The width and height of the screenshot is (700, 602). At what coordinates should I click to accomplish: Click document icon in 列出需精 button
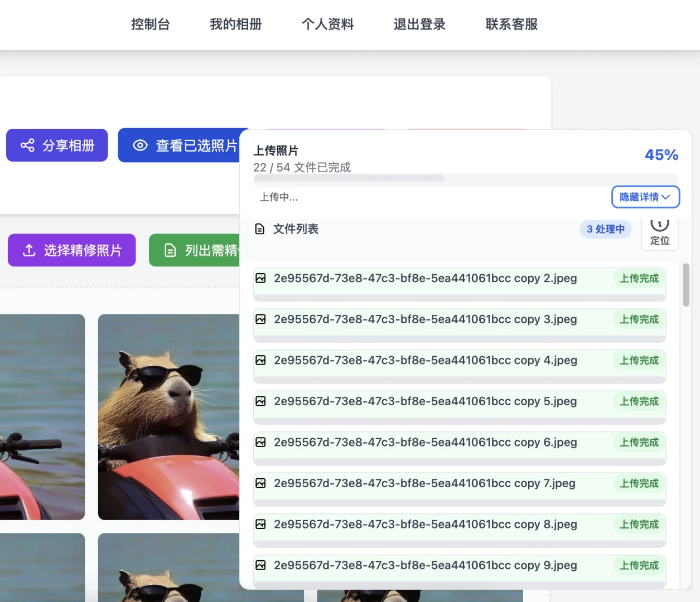tap(170, 250)
